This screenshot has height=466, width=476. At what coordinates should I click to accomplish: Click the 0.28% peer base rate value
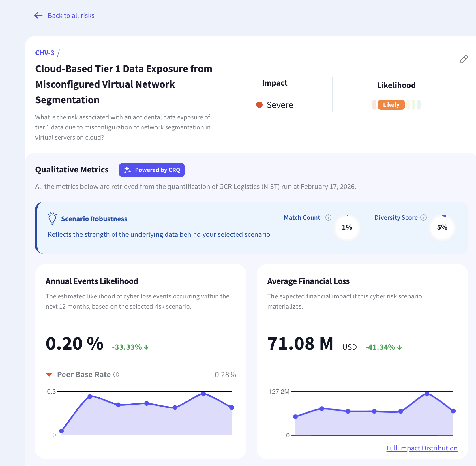pyautogui.click(x=225, y=375)
